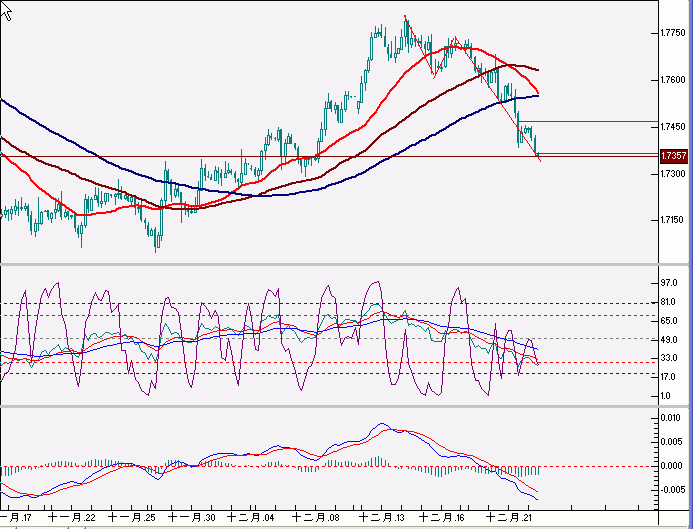693x529 pixels.
Task: Click the 十二月.21 date label
Action: pos(510,518)
